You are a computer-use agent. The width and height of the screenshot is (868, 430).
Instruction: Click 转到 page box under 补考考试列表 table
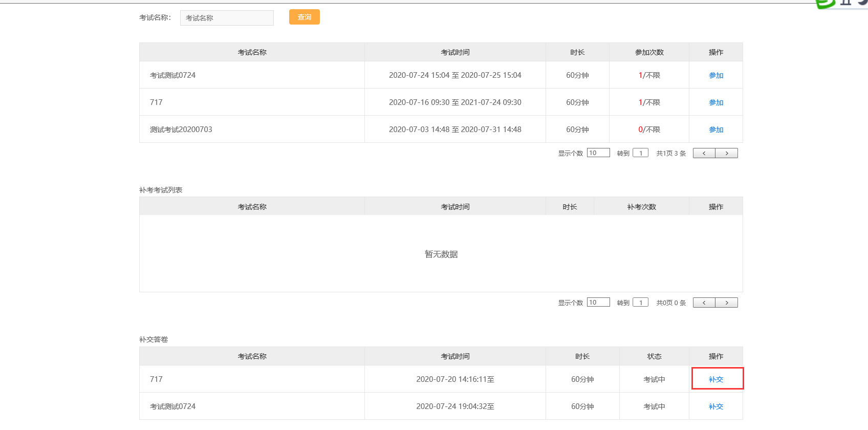(640, 302)
